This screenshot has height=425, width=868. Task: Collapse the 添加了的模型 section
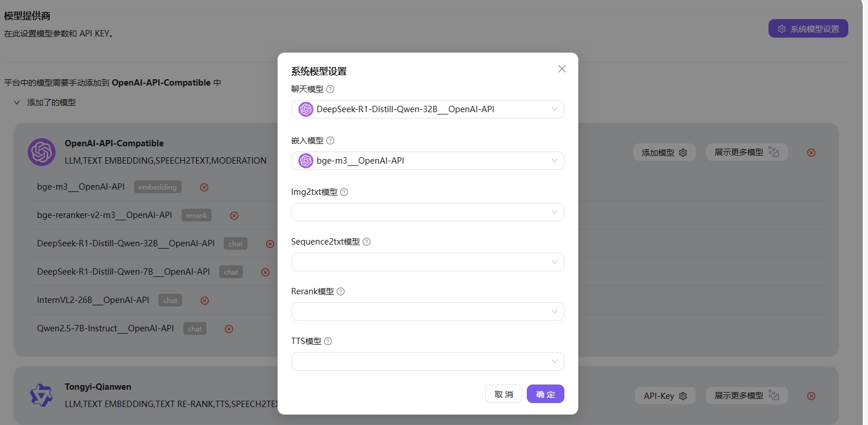click(x=17, y=102)
